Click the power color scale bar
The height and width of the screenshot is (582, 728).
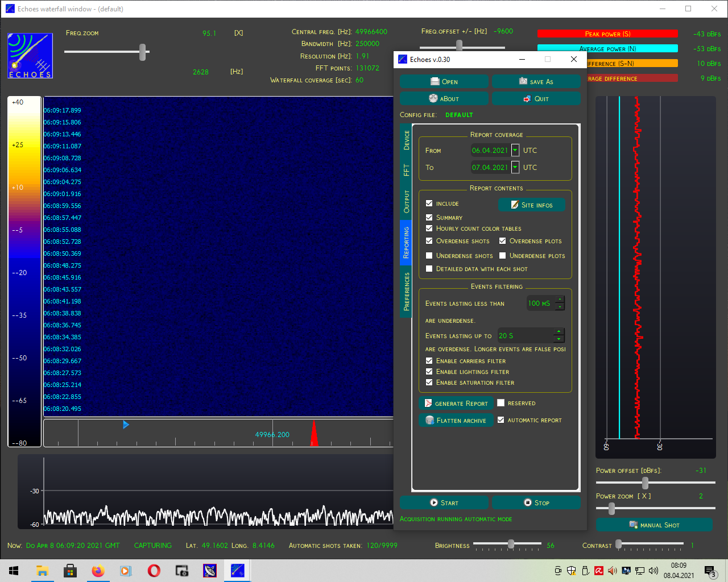(24, 272)
